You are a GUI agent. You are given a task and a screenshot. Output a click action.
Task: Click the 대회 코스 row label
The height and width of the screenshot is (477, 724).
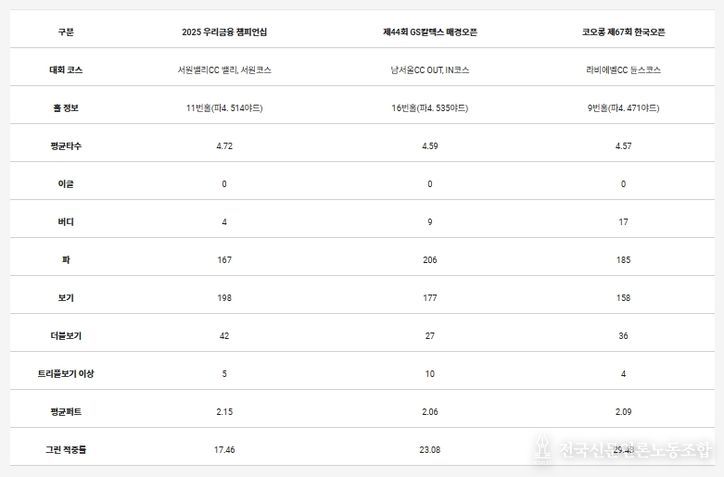66,70
